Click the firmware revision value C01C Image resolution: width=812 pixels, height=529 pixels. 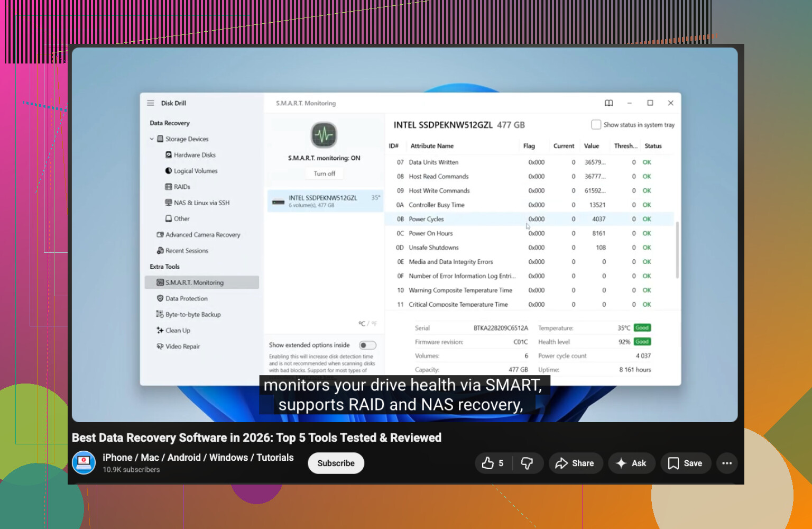(x=521, y=342)
